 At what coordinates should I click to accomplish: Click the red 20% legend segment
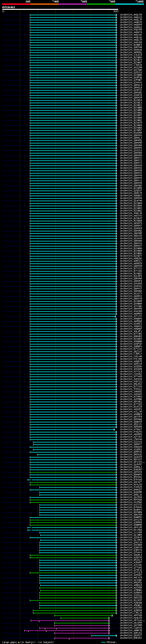point(16,4)
